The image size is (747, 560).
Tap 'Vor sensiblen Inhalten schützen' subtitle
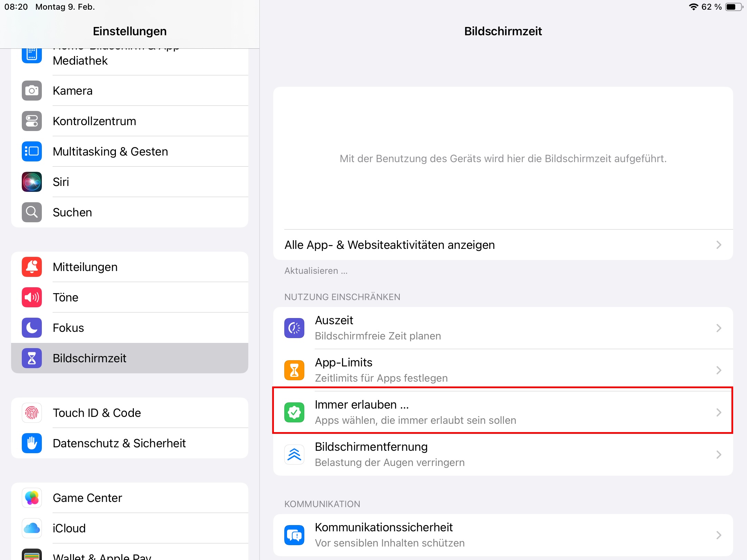[x=390, y=543]
